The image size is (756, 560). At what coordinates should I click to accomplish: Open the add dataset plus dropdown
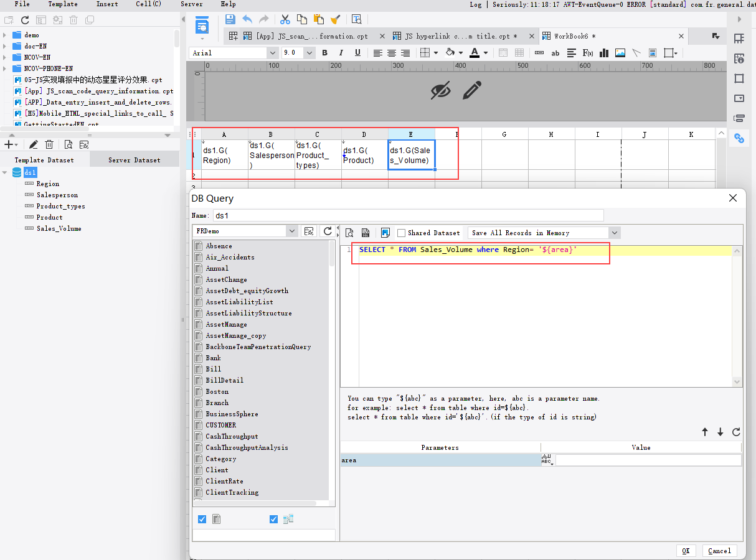[x=11, y=144]
